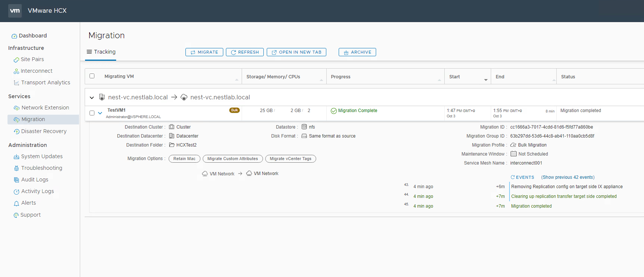
Task: Sort by Storage/Memory/CPUs column arrow
Action: tap(321, 80)
